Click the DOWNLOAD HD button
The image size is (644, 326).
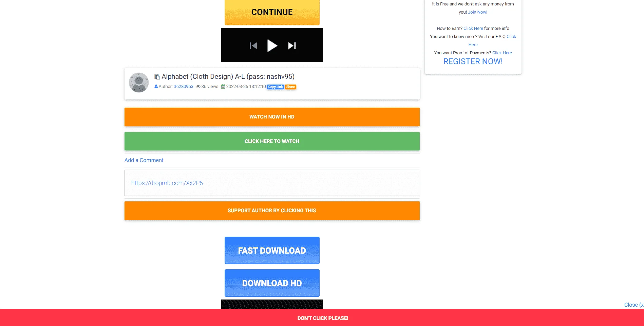click(272, 283)
